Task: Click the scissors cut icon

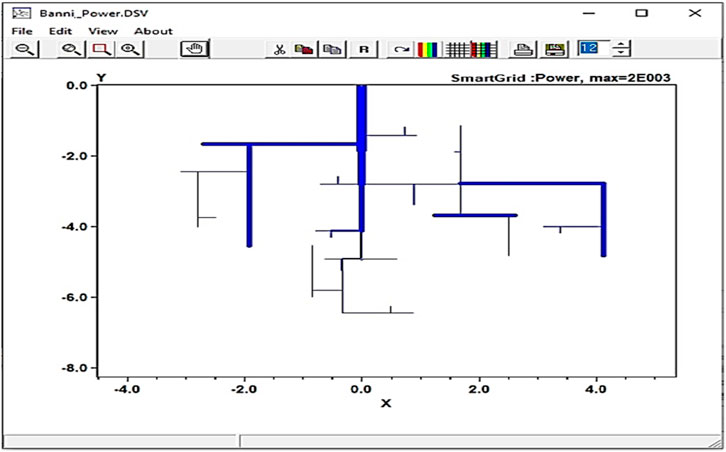Action: pyautogui.click(x=279, y=49)
